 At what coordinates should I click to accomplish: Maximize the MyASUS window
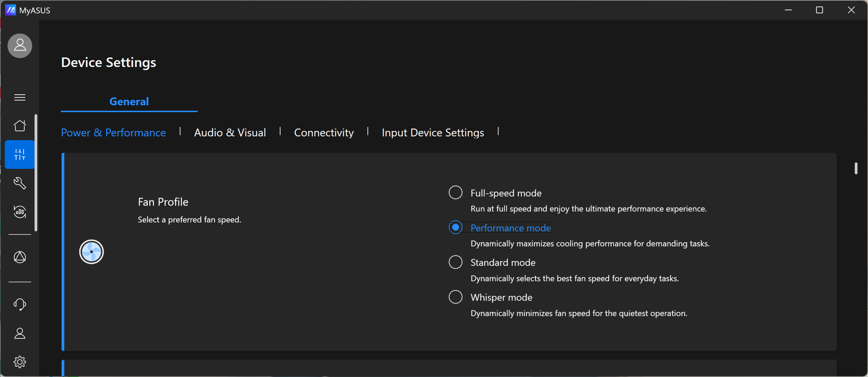click(x=819, y=10)
